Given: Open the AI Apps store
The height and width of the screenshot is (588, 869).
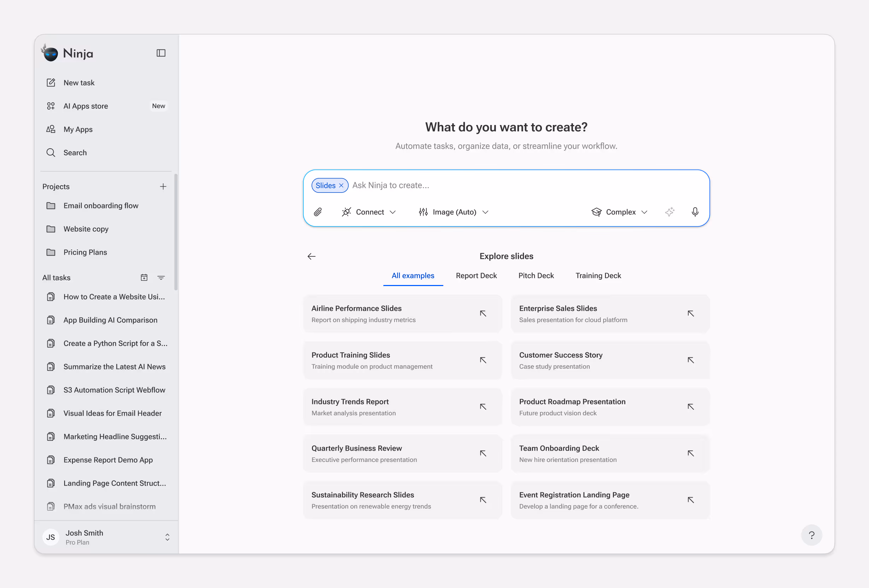Looking at the screenshot, I should [x=85, y=106].
